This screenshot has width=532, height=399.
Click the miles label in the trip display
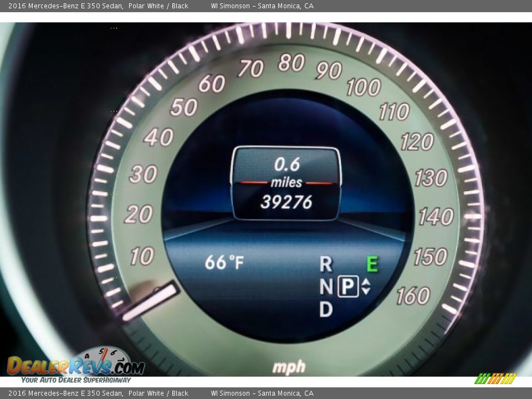point(287,182)
